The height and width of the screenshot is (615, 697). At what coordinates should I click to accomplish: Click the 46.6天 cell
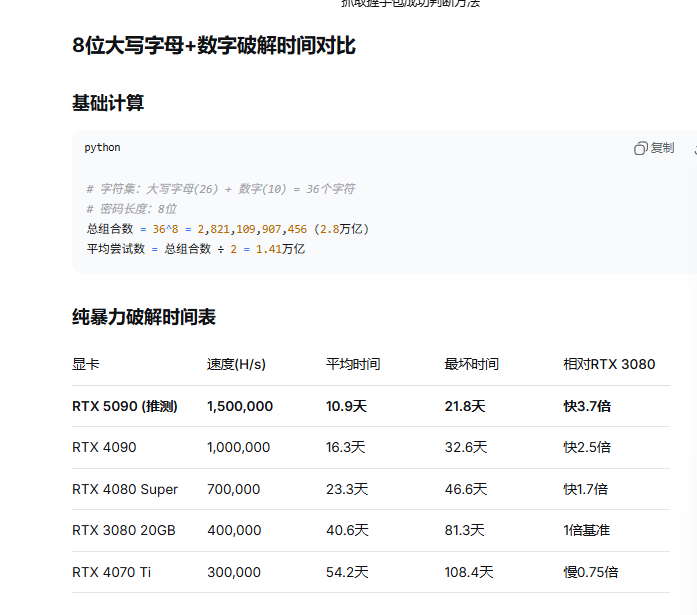pyautogui.click(x=466, y=489)
